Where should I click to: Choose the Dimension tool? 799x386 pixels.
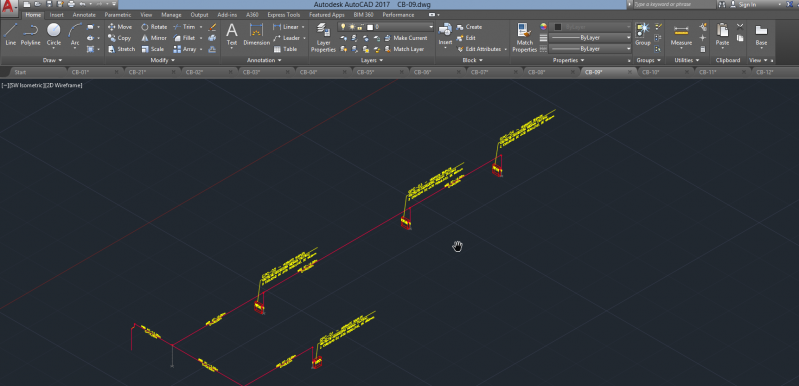[256, 34]
